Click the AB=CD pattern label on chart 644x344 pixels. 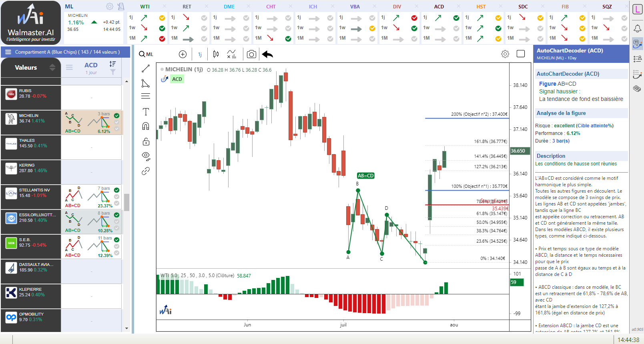point(365,175)
